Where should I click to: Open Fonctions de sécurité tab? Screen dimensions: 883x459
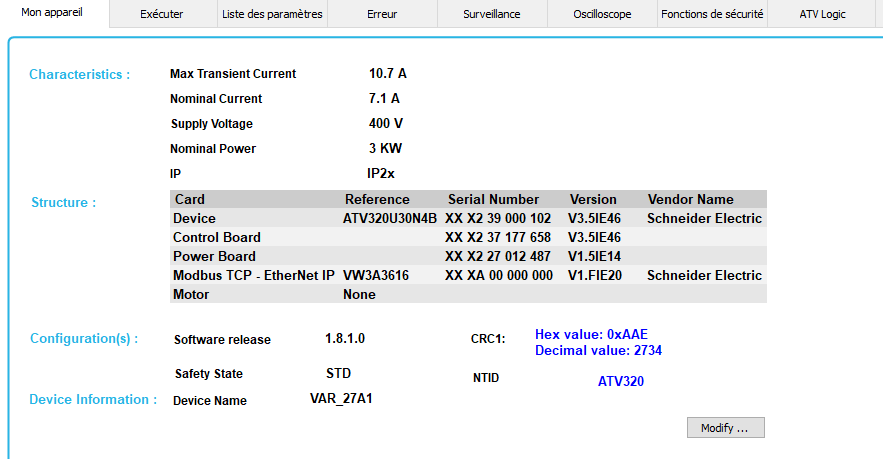tap(712, 15)
